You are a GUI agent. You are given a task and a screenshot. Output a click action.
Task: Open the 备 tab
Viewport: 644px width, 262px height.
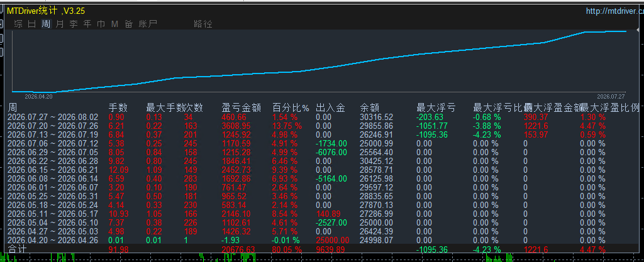pos(129,24)
